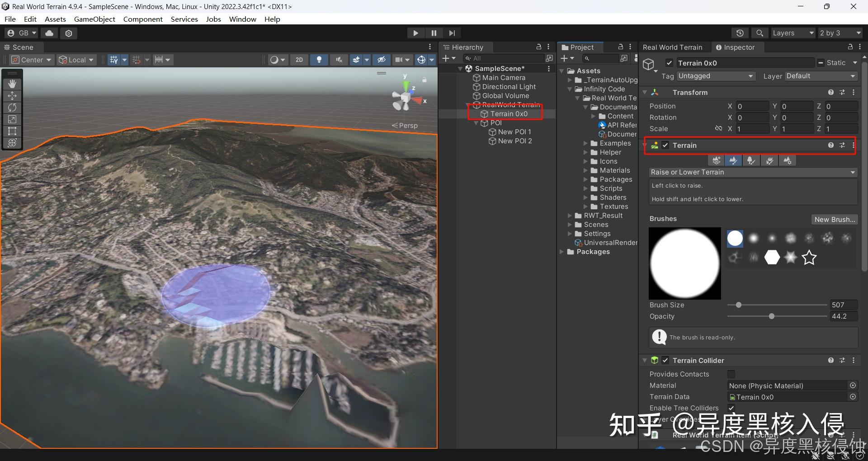Viewport: 868px width, 461px height.
Task: Select the Paint Trees terrain tool
Action: [x=751, y=160]
